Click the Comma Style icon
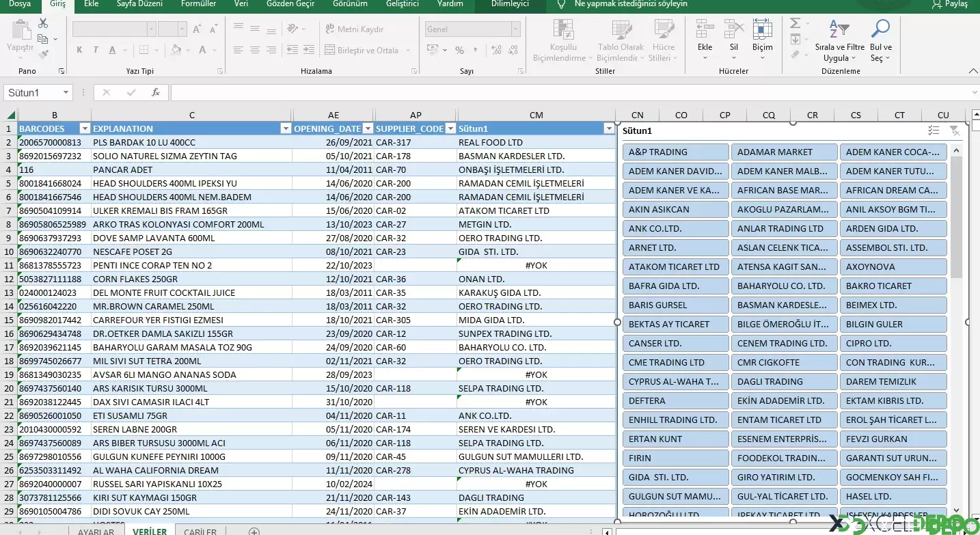 click(x=476, y=50)
